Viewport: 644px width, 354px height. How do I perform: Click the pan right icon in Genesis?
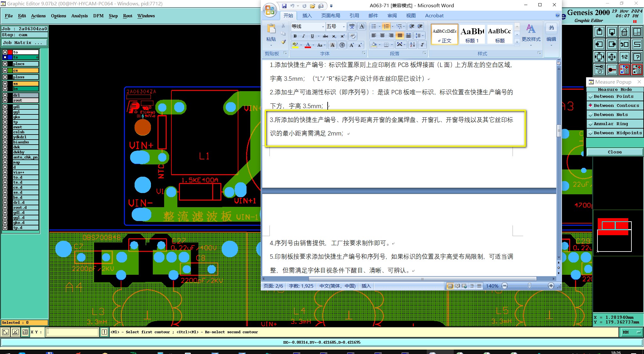(612, 44)
